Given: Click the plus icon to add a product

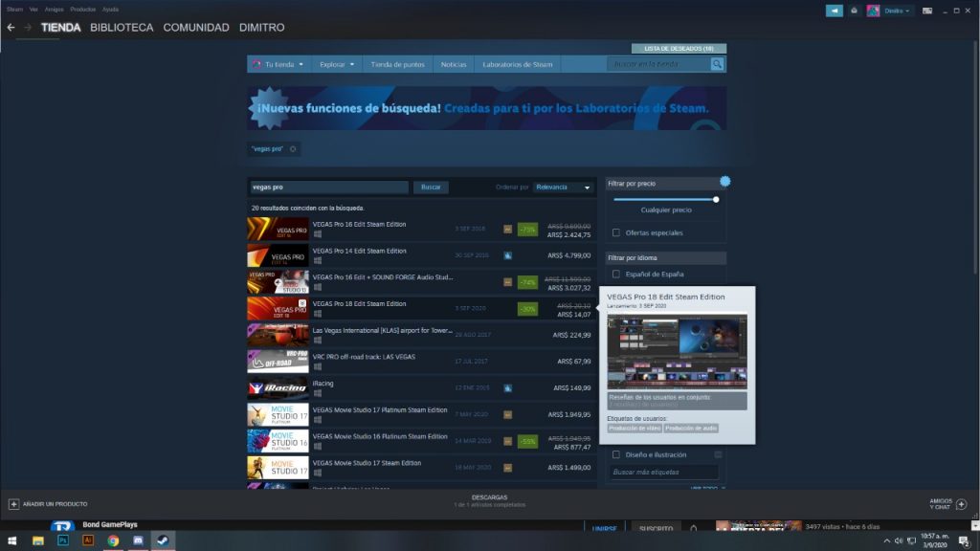Looking at the screenshot, I should point(13,503).
